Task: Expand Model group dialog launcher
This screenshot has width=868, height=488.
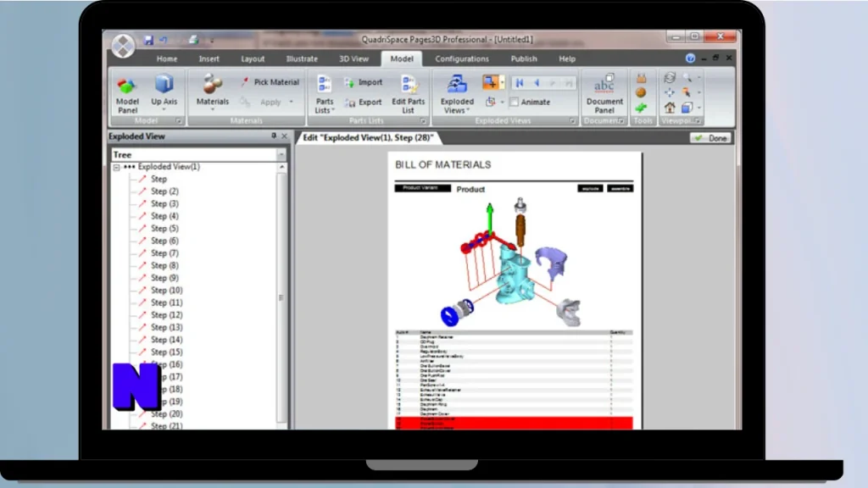Action: [x=178, y=120]
